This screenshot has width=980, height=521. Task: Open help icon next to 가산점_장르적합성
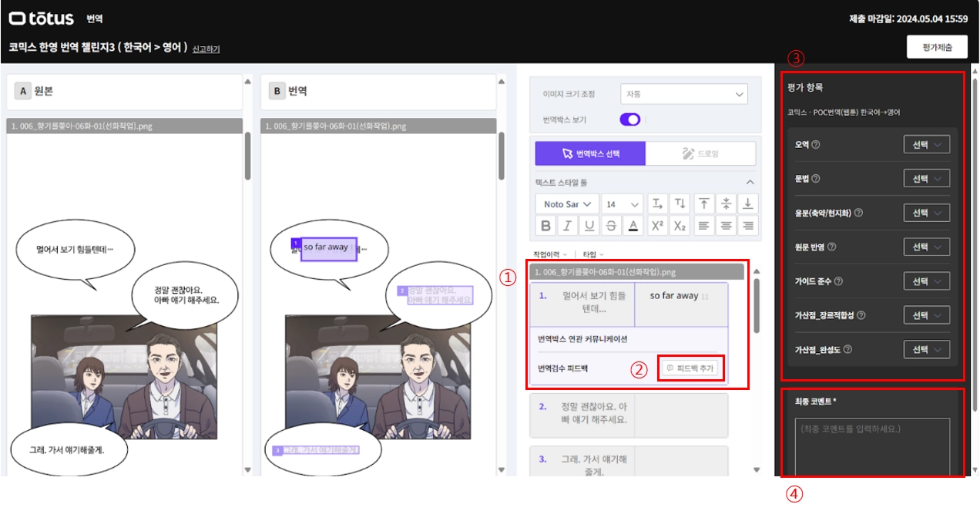[861, 315]
